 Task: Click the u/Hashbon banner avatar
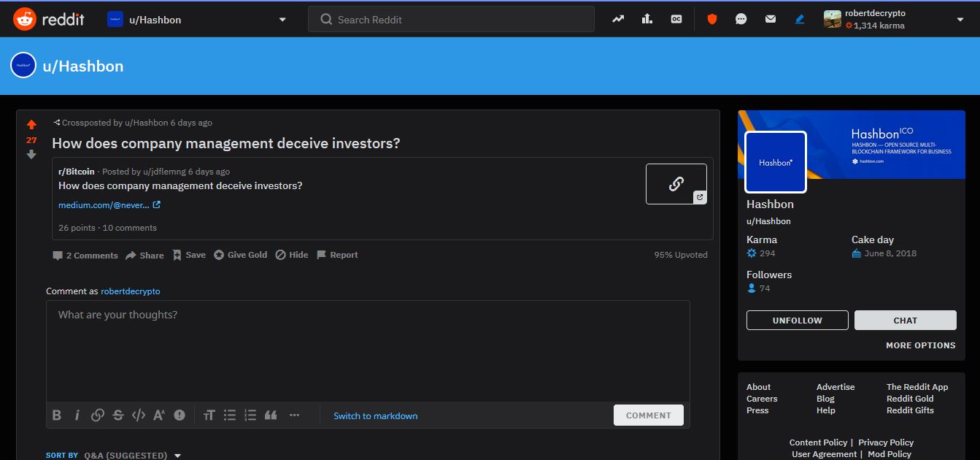pyautogui.click(x=23, y=65)
